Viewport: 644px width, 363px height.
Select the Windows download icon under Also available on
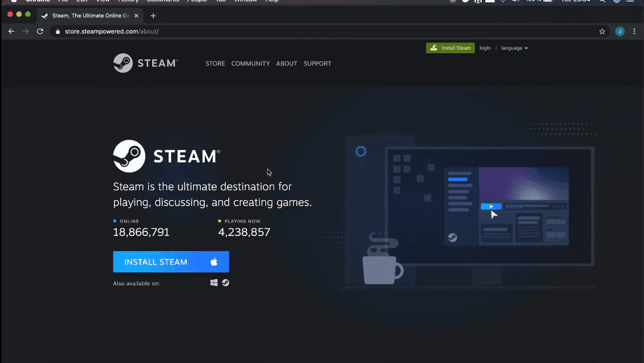(x=214, y=282)
